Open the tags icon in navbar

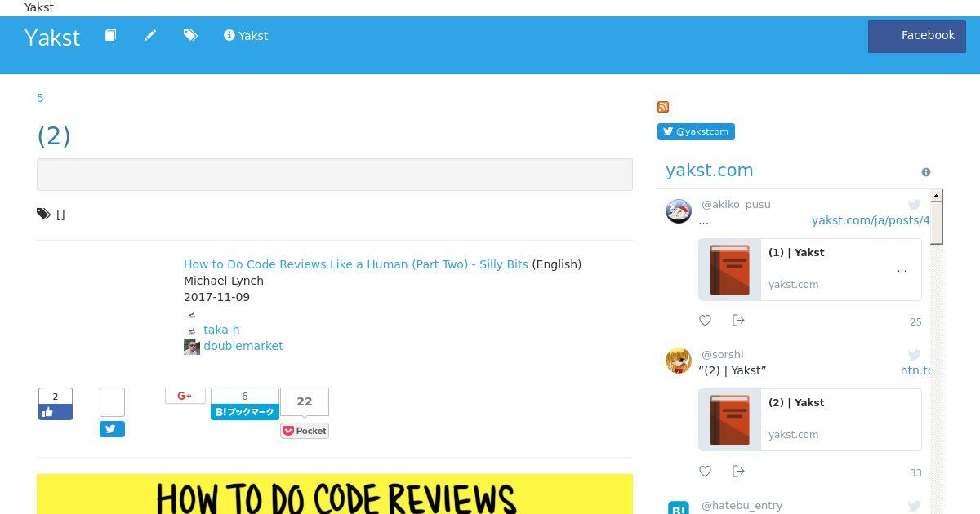click(x=190, y=35)
